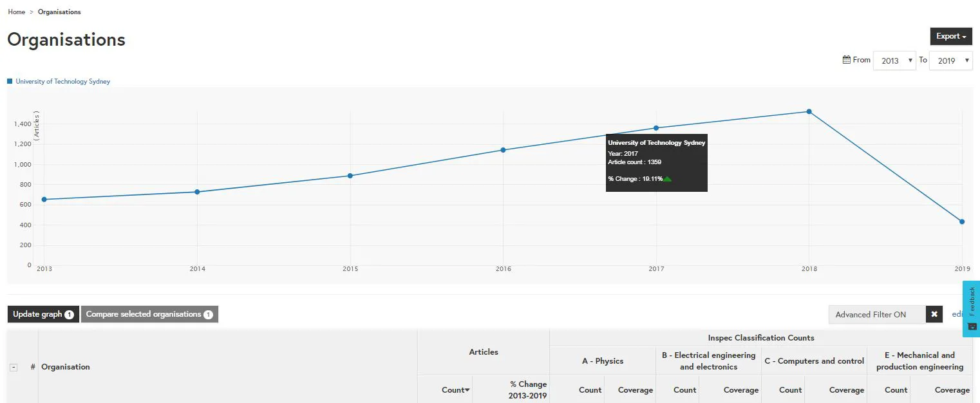Open the From year dropdown

[894, 61]
